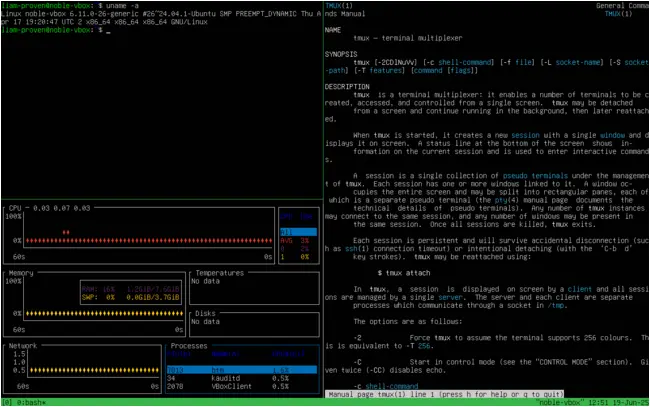The width and height of the screenshot is (650, 407).
Task: Click the "uname -a" command in the shell
Action: click(122, 6)
